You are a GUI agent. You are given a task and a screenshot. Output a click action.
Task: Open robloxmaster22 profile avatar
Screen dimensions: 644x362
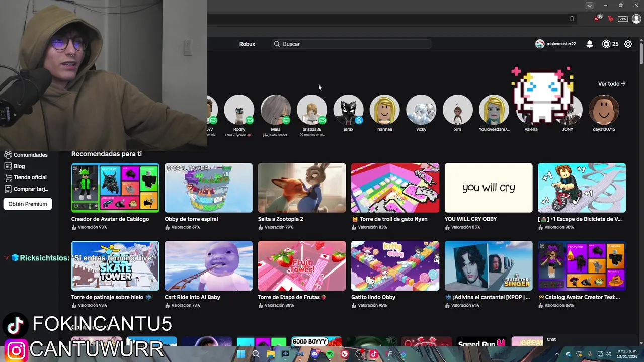540,44
